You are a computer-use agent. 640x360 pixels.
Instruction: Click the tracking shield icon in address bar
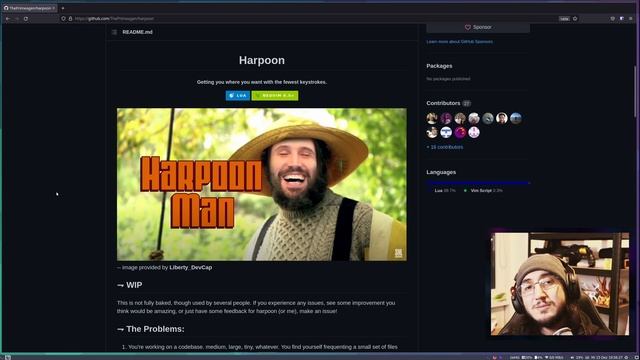point(63,19)
